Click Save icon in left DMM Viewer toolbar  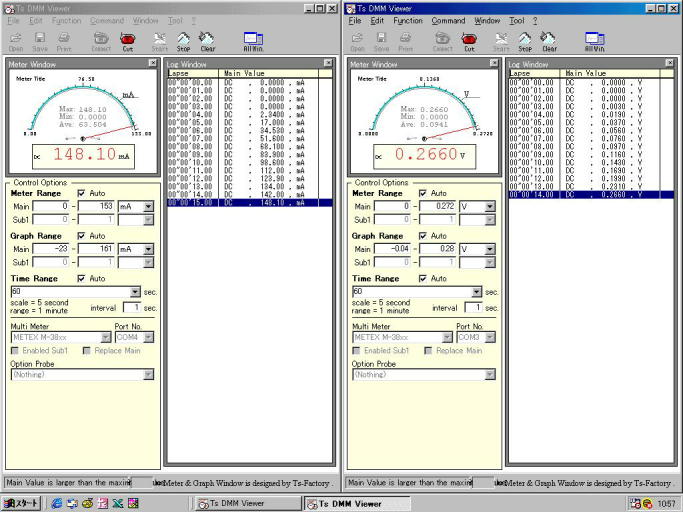[40, 42]
